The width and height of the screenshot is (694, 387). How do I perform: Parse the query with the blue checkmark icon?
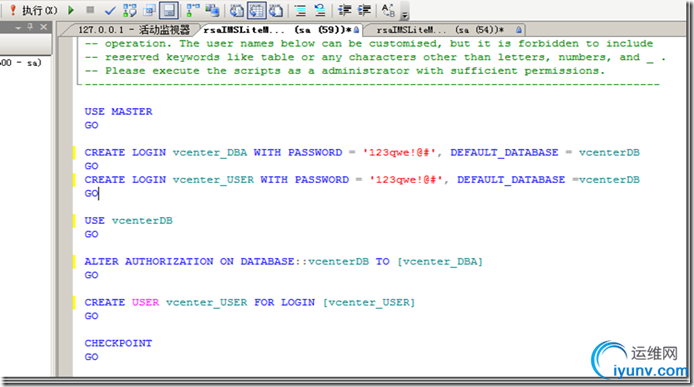(x=110, y=10)
